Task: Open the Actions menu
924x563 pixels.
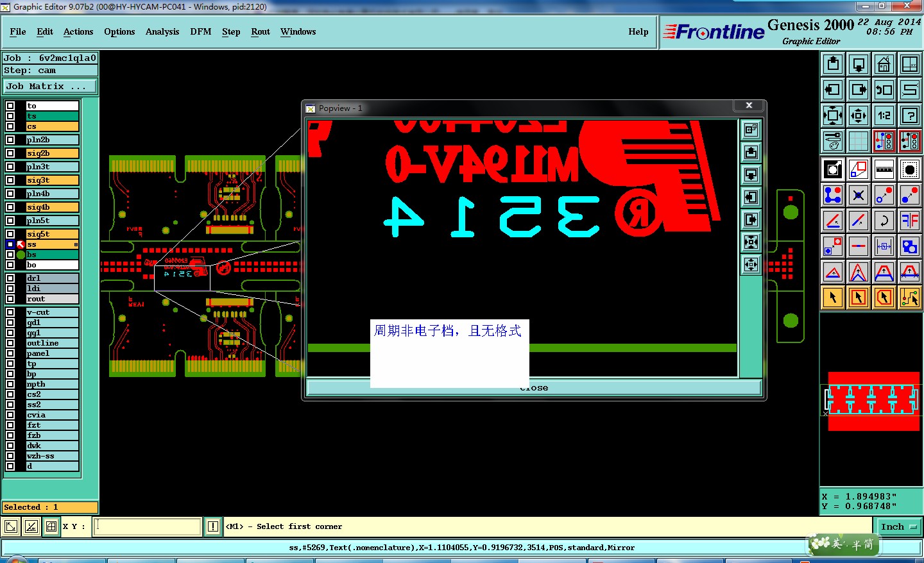Action: (x=78, y=31)
